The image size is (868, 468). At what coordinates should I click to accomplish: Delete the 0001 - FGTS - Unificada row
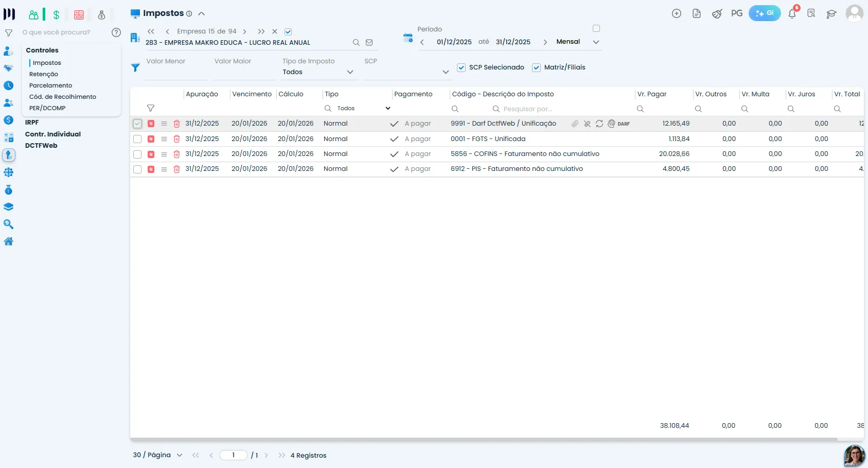pos(176,139)
